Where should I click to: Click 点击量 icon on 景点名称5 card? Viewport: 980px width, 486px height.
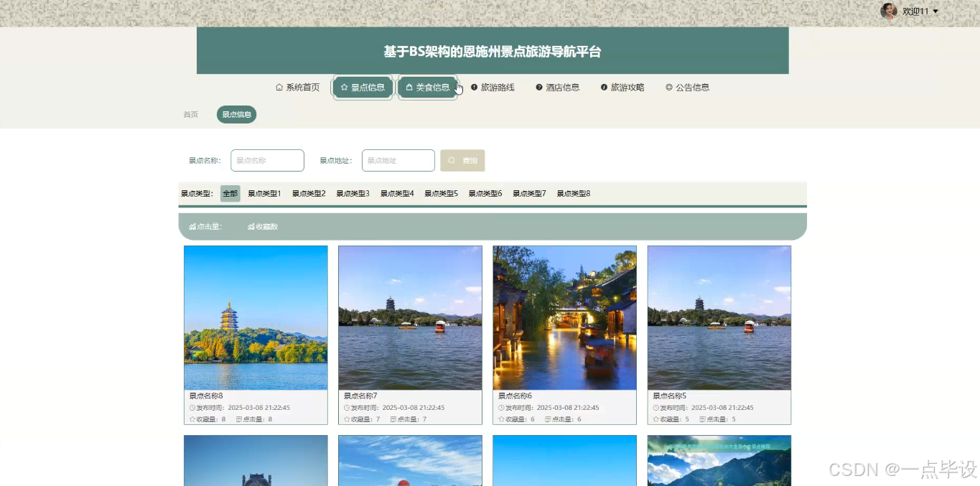[702, 419]
